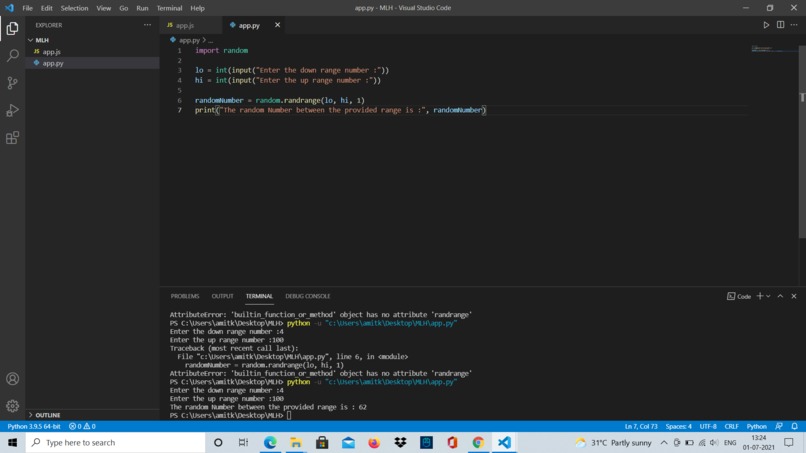Maximize the terminal panel size
Viewport: 806px width, 453px height.
point(780,296)
